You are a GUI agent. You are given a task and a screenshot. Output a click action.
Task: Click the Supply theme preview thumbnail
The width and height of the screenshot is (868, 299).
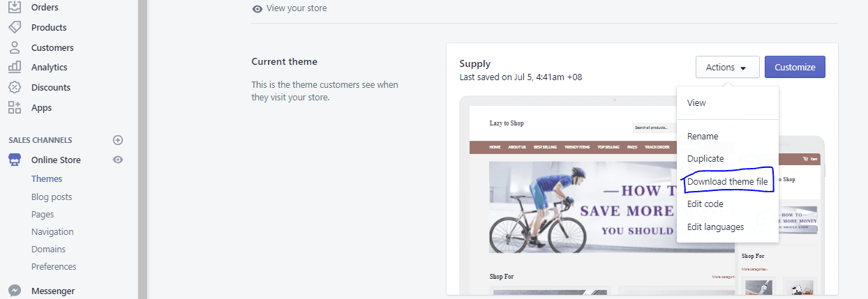tap(642, 197)
